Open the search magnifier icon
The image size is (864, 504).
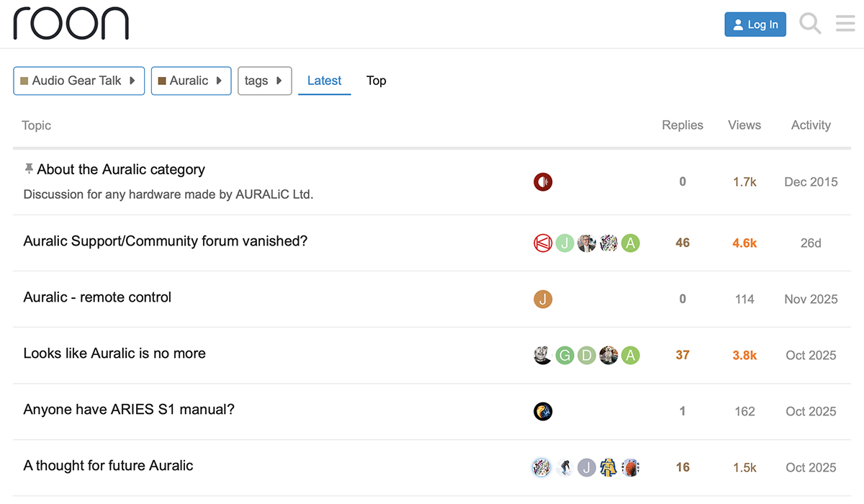click(x=810, y=24)
